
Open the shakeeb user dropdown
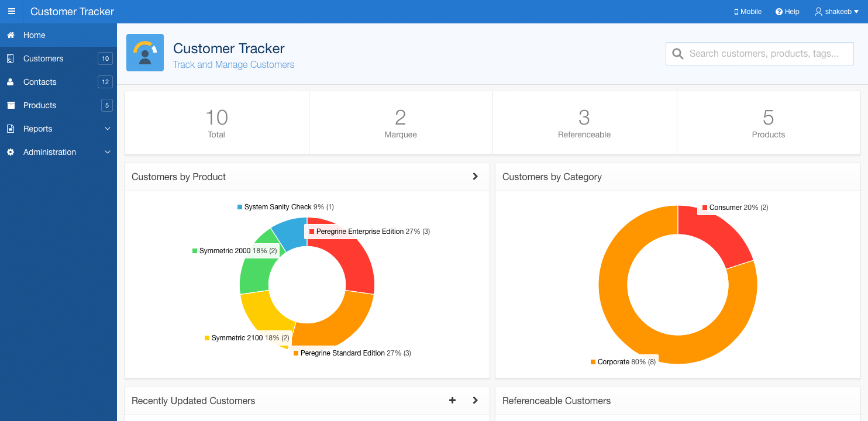tap(836, 12)
